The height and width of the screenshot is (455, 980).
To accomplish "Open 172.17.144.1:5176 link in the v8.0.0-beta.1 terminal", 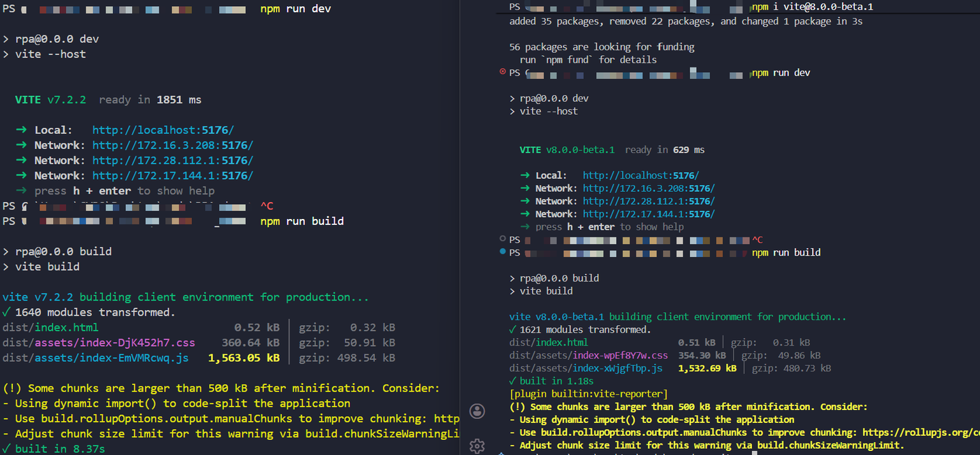I will coord(649,214).
